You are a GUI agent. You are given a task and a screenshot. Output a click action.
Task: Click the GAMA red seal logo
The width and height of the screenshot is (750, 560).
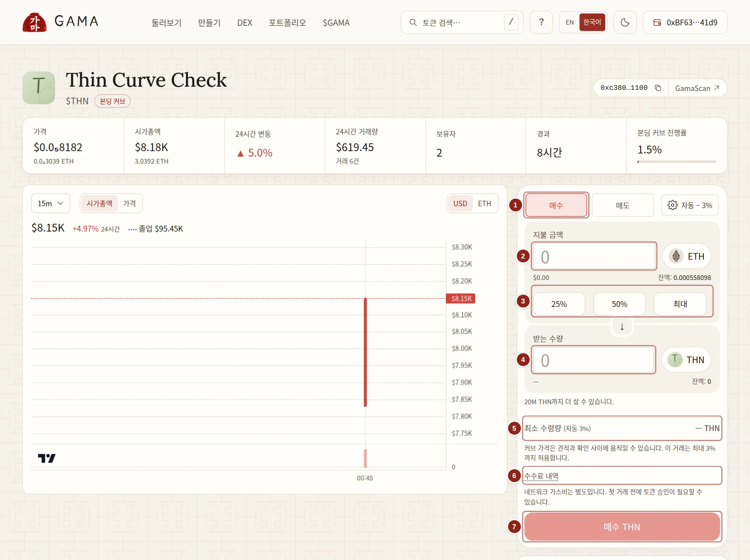34,22
